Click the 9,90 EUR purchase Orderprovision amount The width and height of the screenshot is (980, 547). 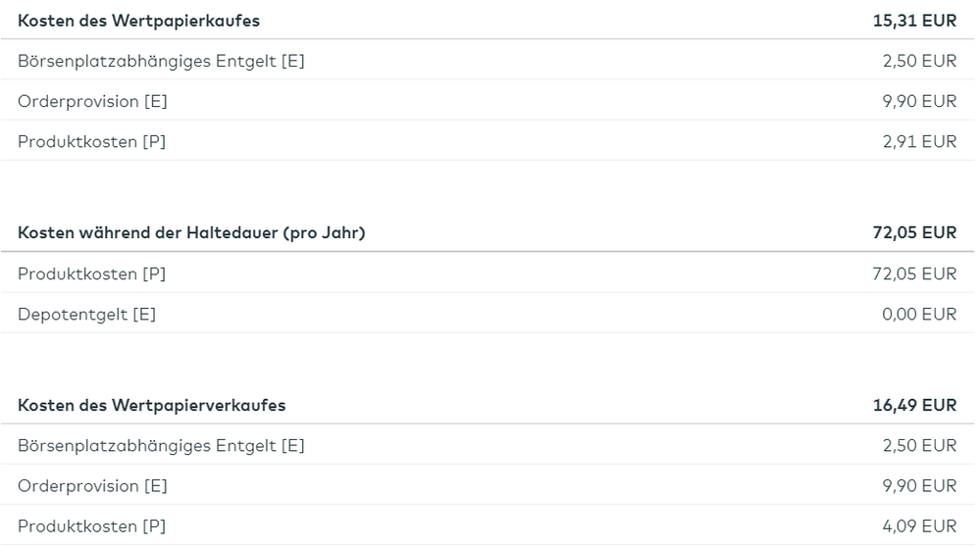(919, 101)
